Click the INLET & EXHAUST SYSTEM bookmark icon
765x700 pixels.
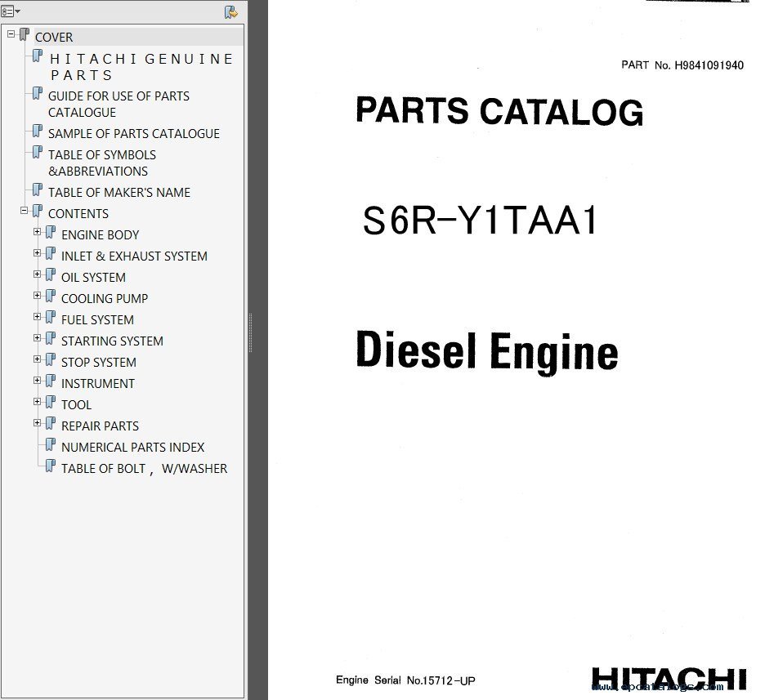[x=51, y=253]
